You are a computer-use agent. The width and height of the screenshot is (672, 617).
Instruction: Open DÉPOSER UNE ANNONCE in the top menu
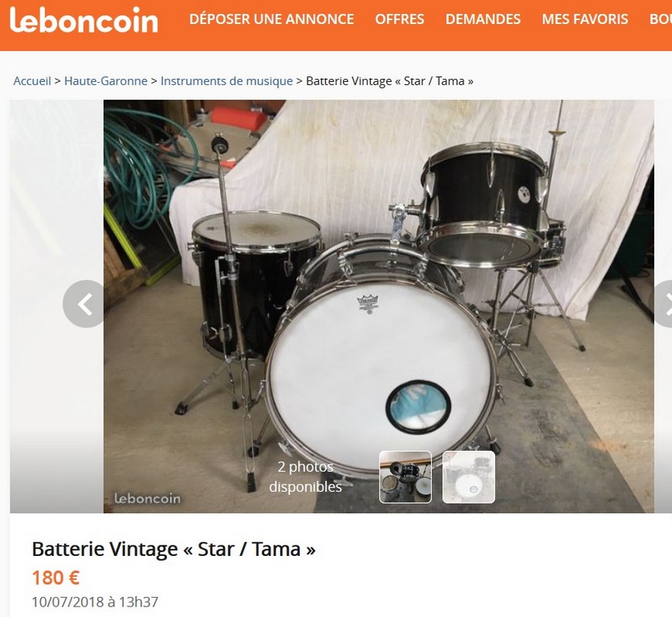(x=271, y=19)
